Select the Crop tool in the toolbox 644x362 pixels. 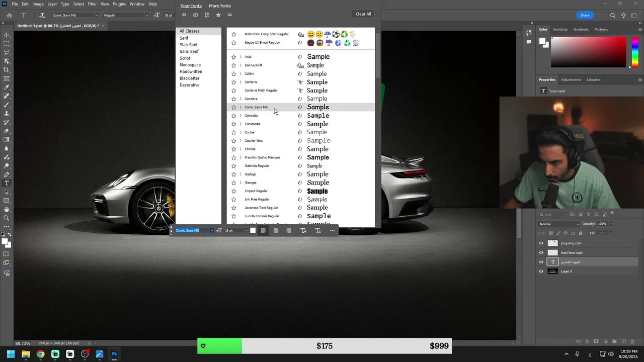7,70
